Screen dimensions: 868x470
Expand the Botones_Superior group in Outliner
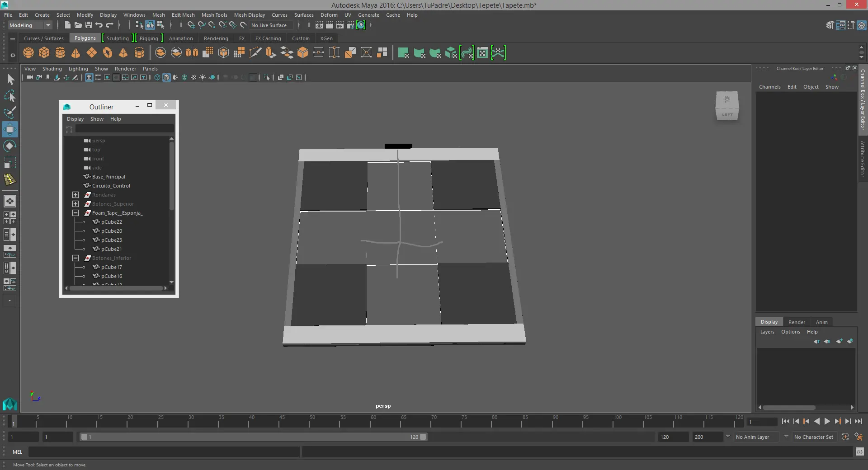click(75, 204)
